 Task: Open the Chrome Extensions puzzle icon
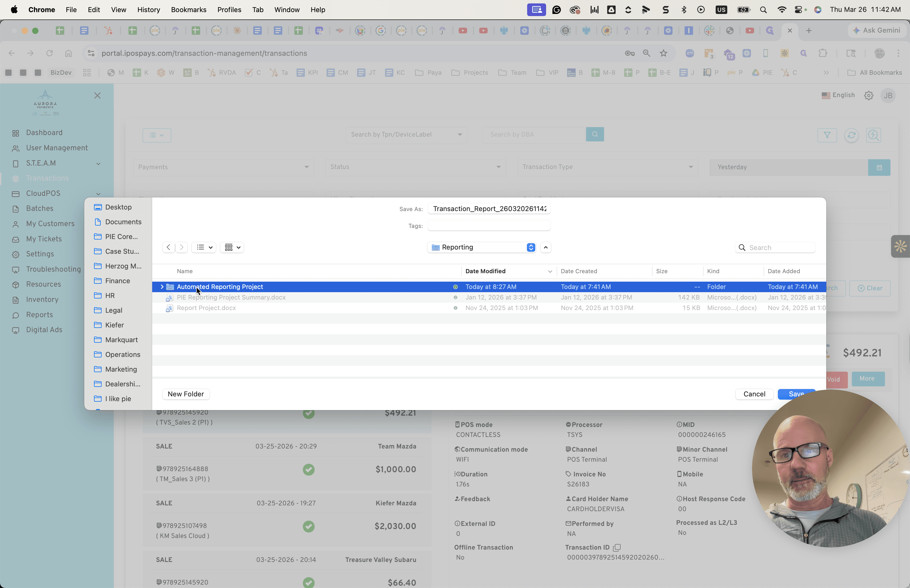(823, 53)
